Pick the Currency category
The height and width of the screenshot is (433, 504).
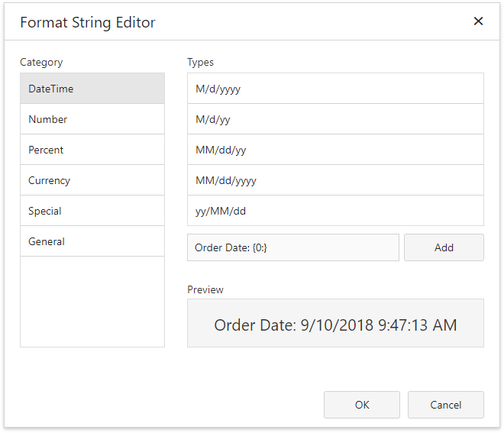(x=92, y=180)
